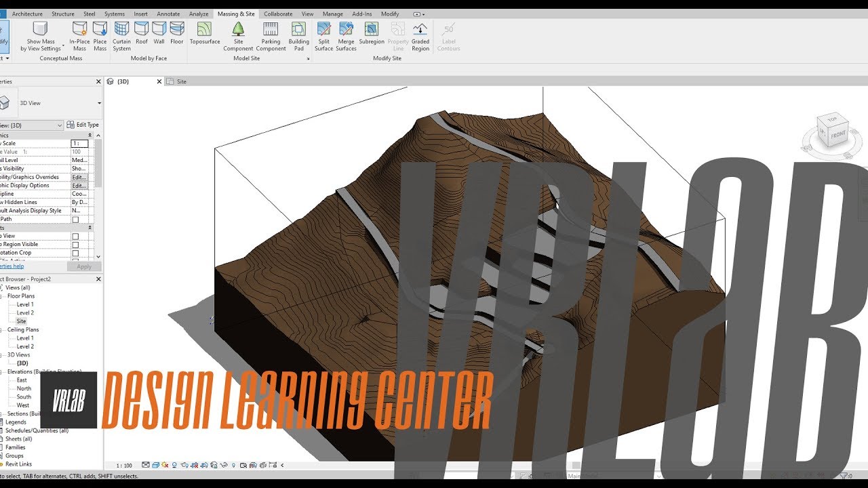Viewport: 868px width, 488px height.
Task: Switch to the Annotate ribbon tab
Action: tap(169, 14)
